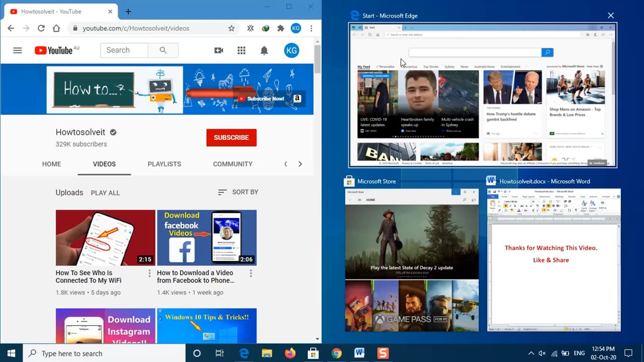Screen dimensions: 644x362
Task: Open Word from the taskbar
Action: [x=359, y=353]
